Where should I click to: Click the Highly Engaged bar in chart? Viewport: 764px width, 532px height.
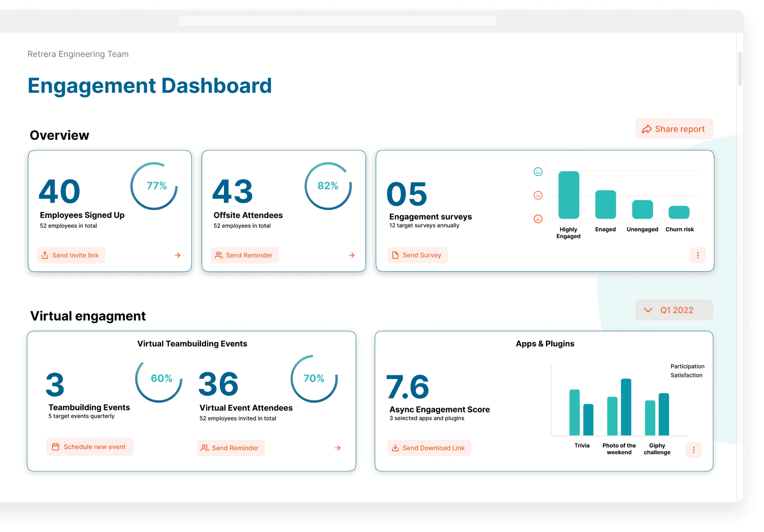pyautogui.click(x=569, y=195)
